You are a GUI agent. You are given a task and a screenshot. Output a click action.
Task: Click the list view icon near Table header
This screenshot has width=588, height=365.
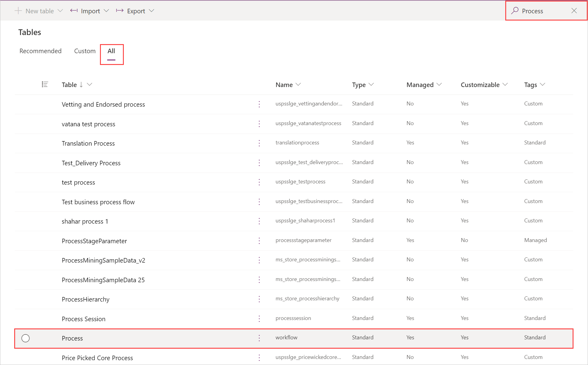point(45,84)
